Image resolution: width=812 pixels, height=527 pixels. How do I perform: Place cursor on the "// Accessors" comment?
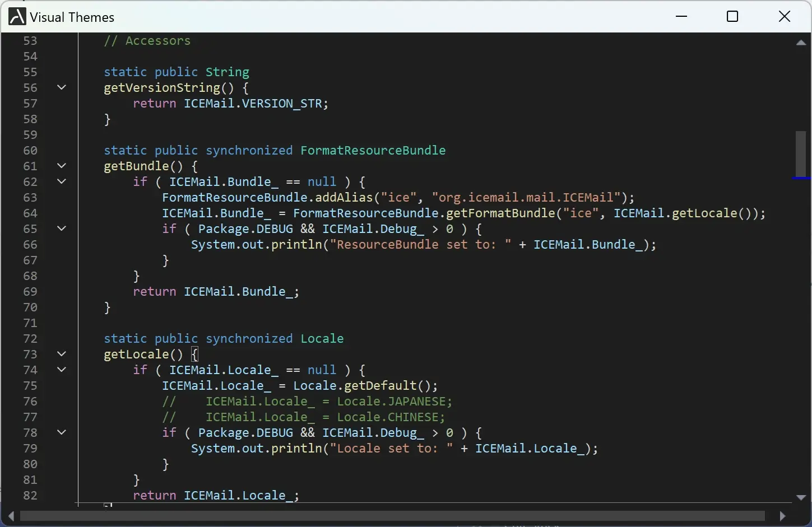[x=147, y=41]
